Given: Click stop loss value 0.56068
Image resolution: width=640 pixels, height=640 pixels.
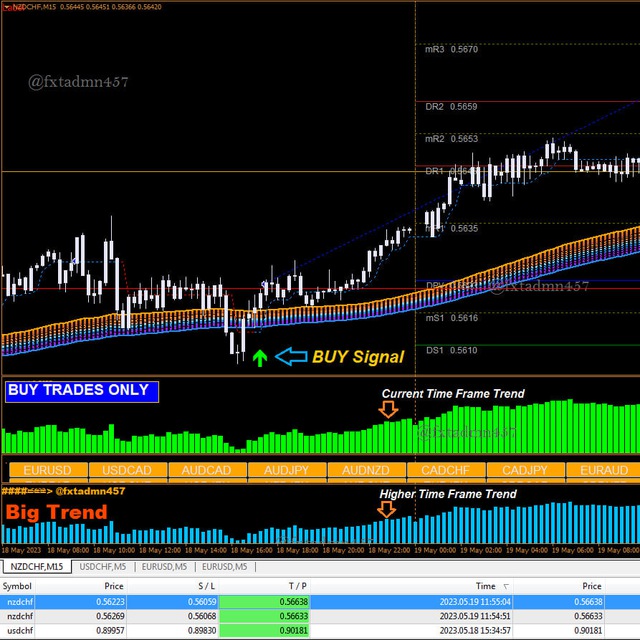Looking at the screenshot, I should [x=202, y=616].
